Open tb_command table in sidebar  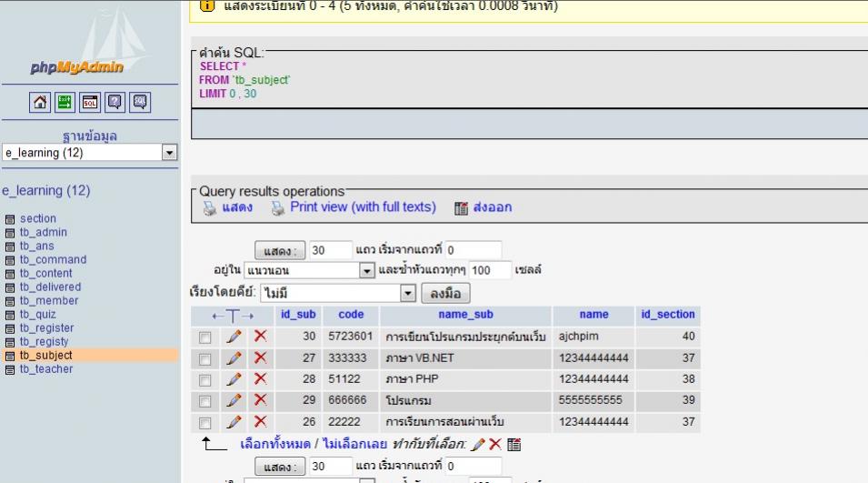pos(53,260)
